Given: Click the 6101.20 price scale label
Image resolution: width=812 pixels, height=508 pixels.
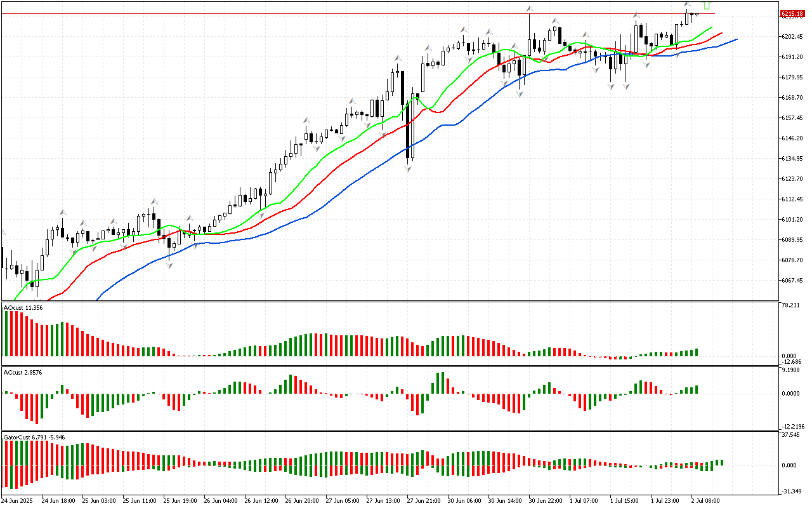Looking at the screenshot, I should [794, 220].
